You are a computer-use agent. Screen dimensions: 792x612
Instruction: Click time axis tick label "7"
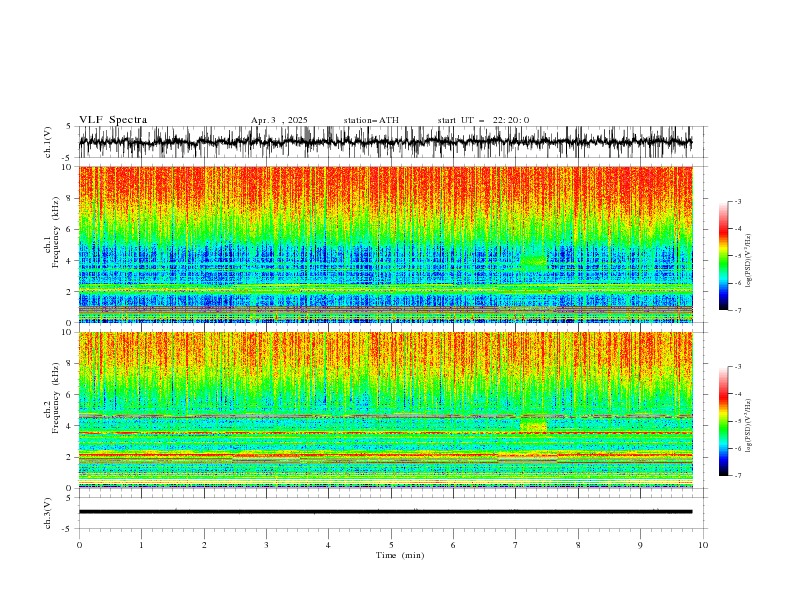(x=516, y=545)
